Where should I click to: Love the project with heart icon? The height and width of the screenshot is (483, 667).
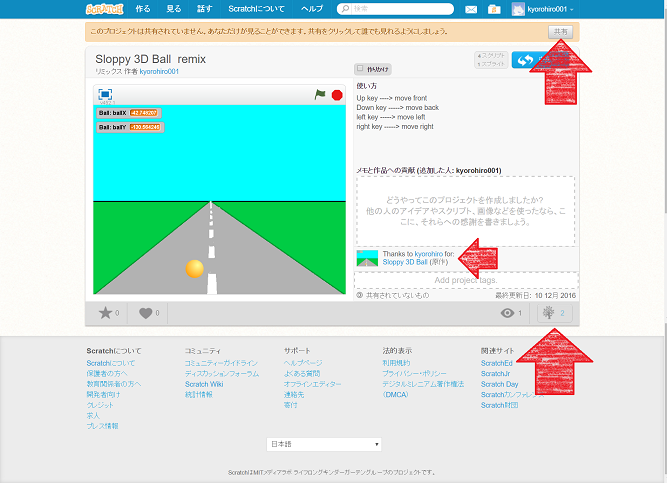click(x=145, y=313)
